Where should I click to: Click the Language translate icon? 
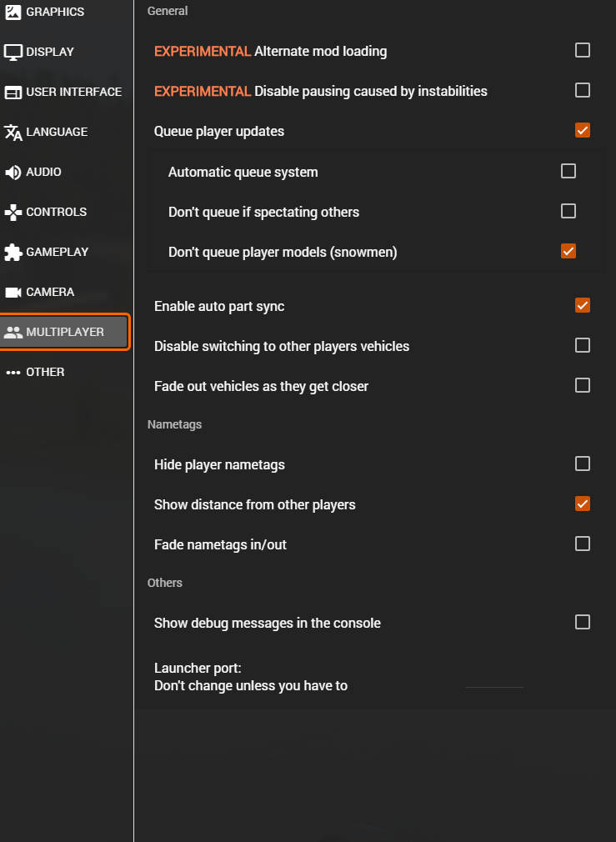tap(13, 132)
